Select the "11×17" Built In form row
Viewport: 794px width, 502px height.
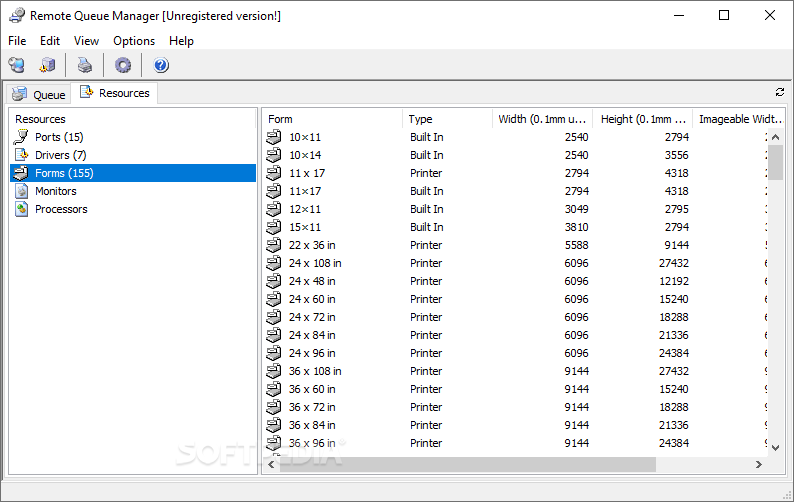(x=515, y=191)
